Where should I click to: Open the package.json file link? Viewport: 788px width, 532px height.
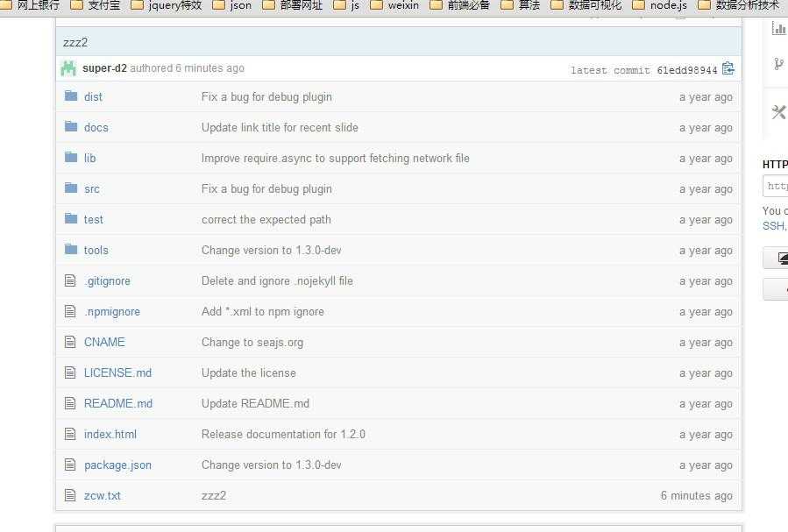pyautogui.click(x=117, y=465)
